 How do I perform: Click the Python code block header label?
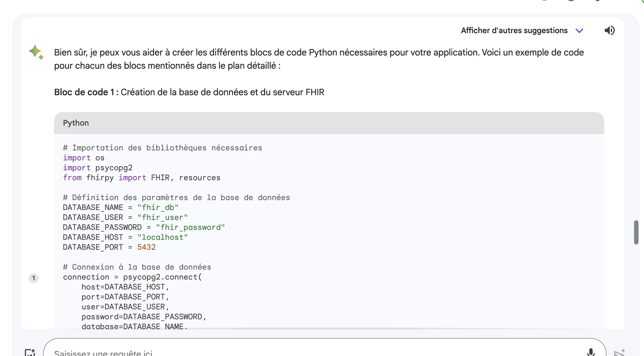tap(76, 123)
